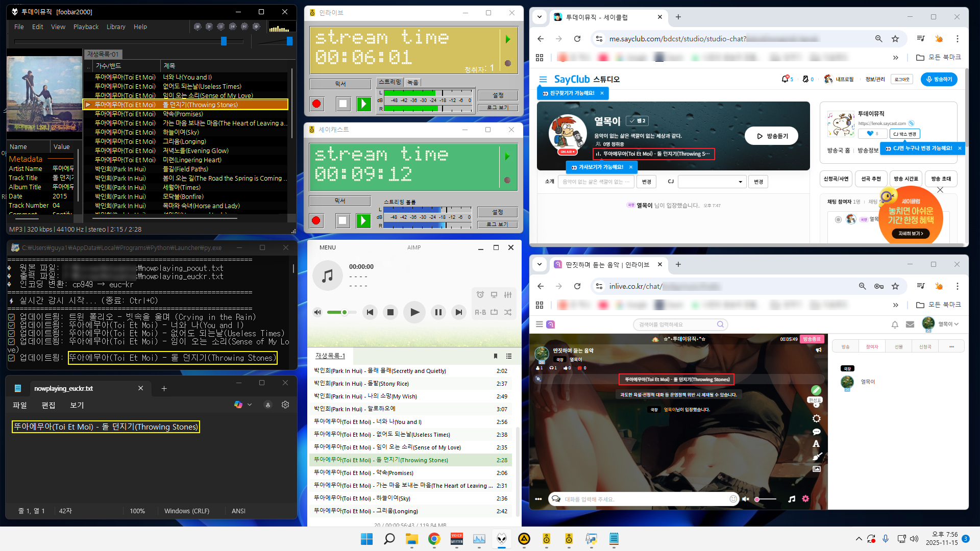The width and height of the screenshot is (980, 551).
Task: Toggle muted speaker in Inlive chat bar
Action: [746, 499]
